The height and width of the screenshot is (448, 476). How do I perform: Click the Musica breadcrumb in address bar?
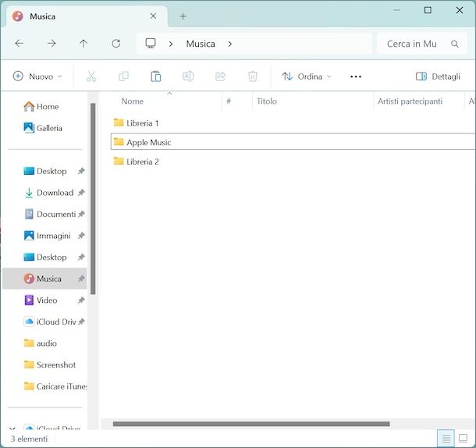(201, 44)
